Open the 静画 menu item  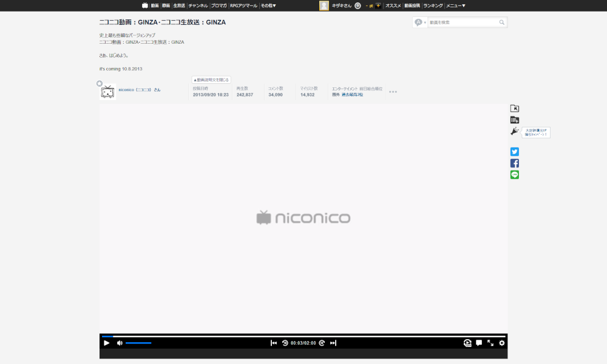(166, 5)
